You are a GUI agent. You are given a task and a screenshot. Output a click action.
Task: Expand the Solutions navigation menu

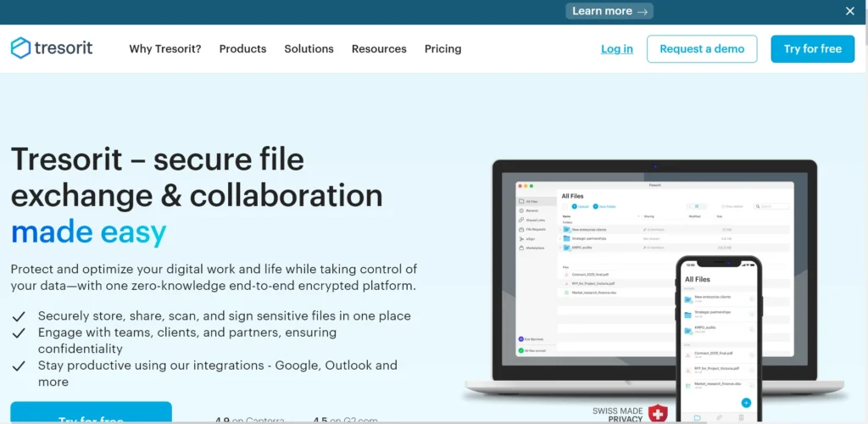(x=309, y=49)
